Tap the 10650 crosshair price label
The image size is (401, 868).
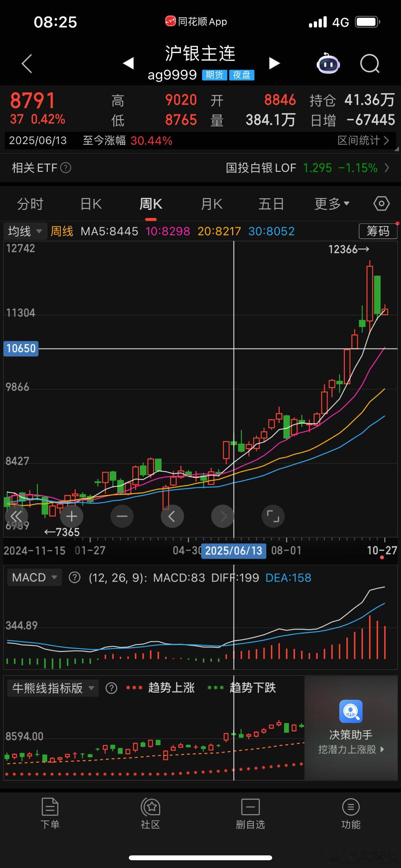pyautogui.click(x=21, y=348)
